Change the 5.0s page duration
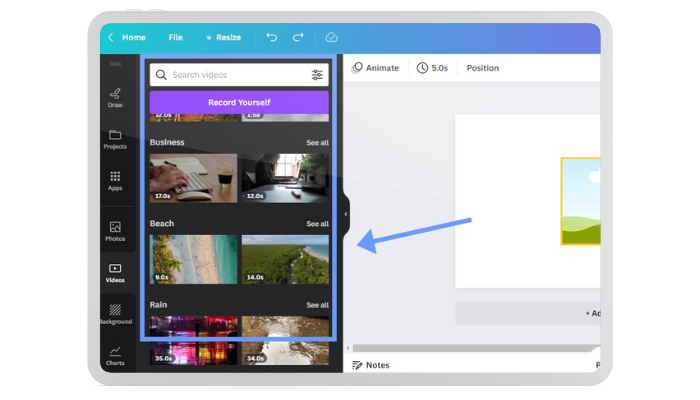The width and height of the screenshot is (700, 400). pyautogui.click(x=432, y=68)
